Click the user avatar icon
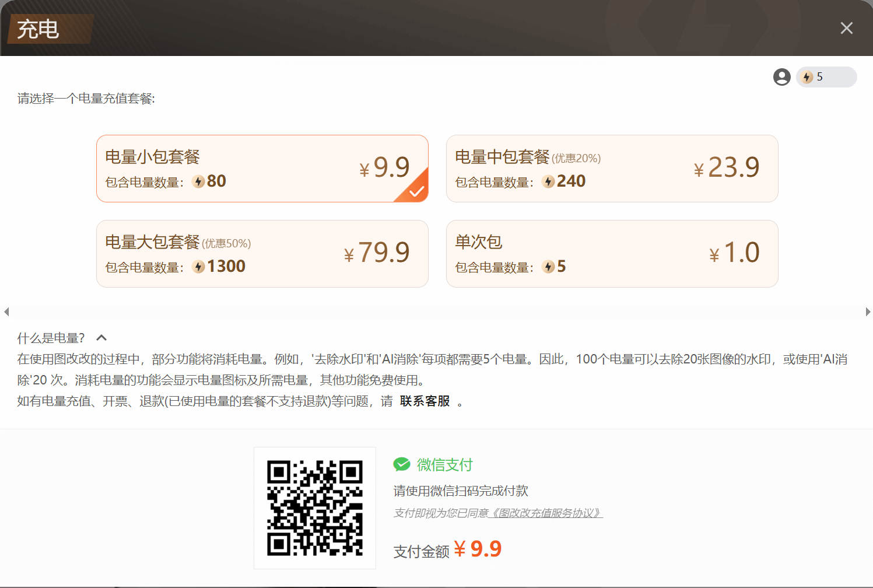Image resolution: width=873 pixels, height=588 pixels. (x=781, y=76)
